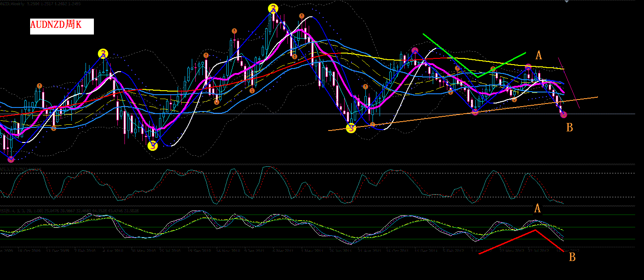Viewport: 644px width, 280px height.
Task: Click yellow 3 marker on the orange trendline
Action: (x=351, y=129)
